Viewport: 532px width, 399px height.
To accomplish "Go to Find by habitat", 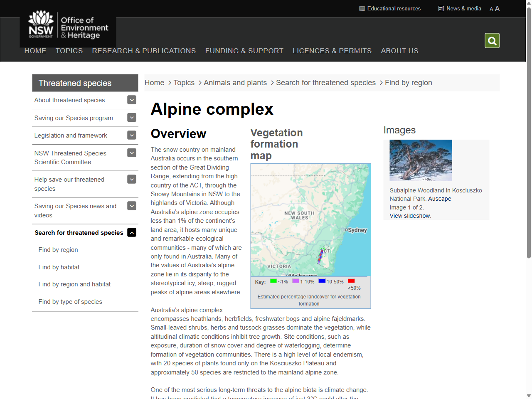I will click(59, 267).
